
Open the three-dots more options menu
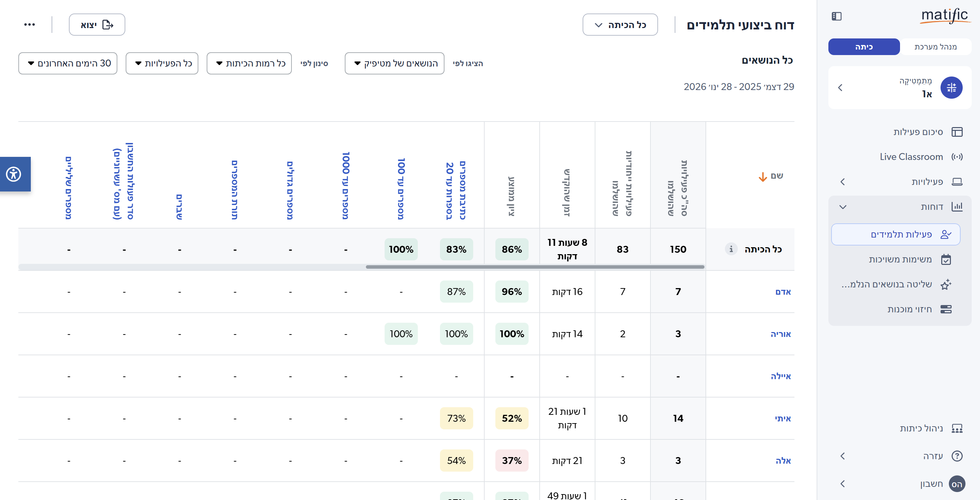29,25
